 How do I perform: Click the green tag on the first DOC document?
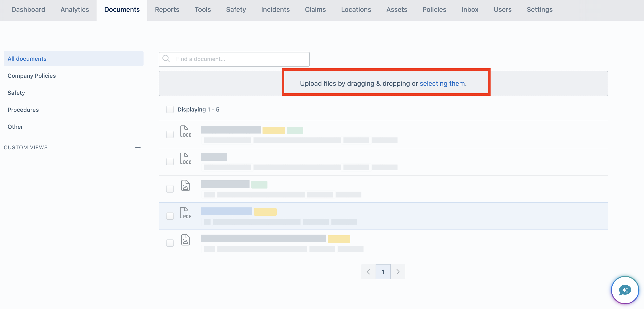[x=295, y=130]
